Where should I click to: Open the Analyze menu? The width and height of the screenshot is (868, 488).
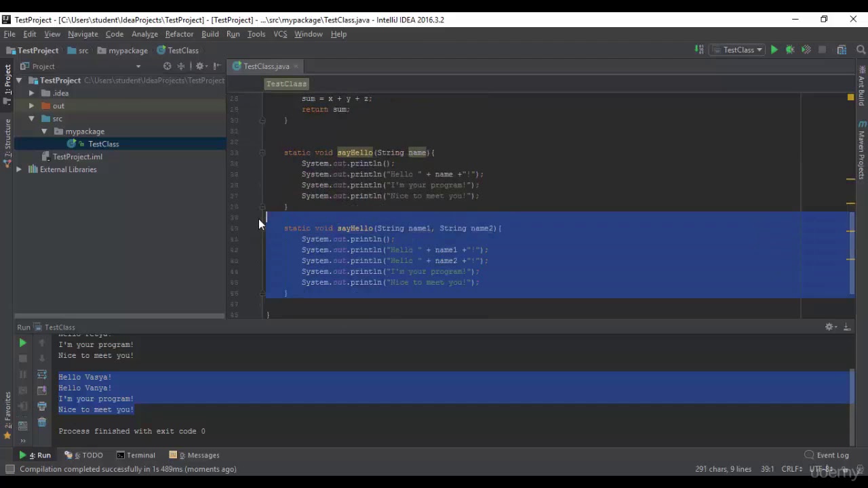[144, 34]
